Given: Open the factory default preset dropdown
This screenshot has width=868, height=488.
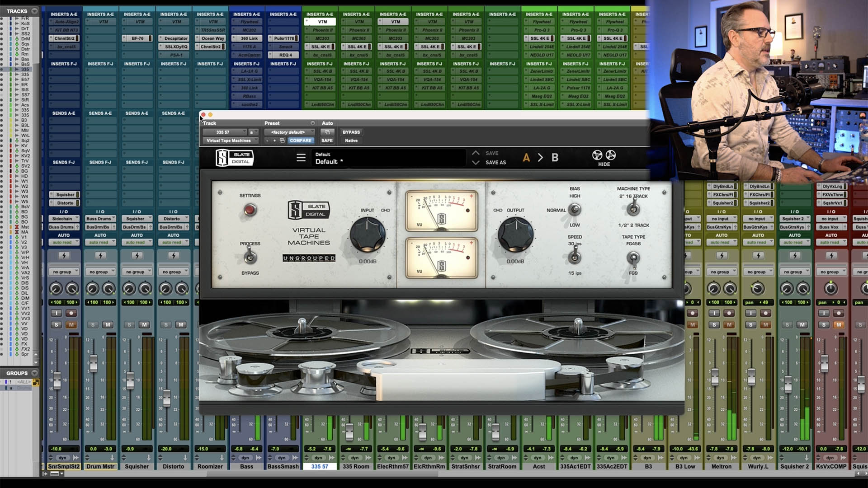Looking at the screenshot, I should (290, 132).
